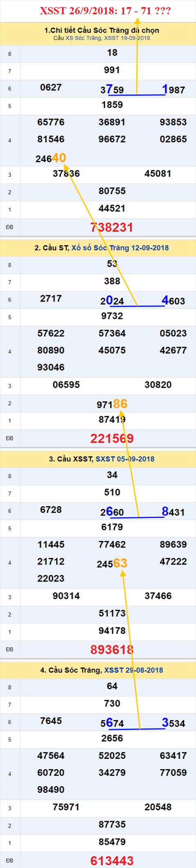Select special prize number 613443
The width and height of the screenshot is (196, 868).
pos(112,861)
